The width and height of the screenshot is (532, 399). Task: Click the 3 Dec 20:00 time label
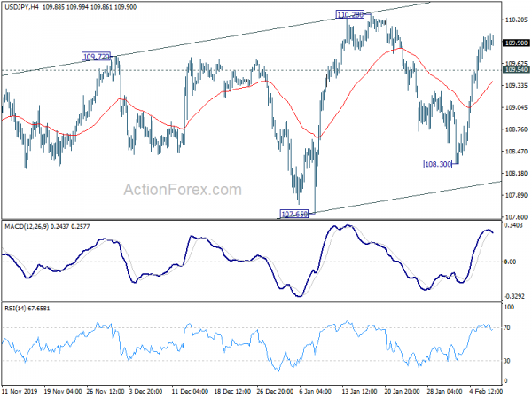(146, 391)
